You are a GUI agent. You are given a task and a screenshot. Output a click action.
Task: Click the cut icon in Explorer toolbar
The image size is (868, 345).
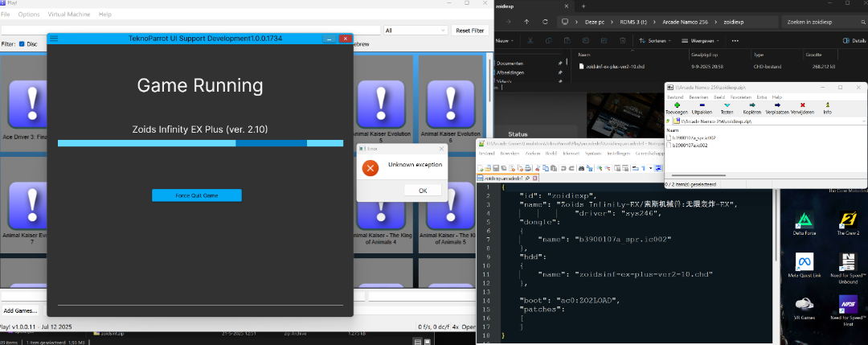(530, 41)
